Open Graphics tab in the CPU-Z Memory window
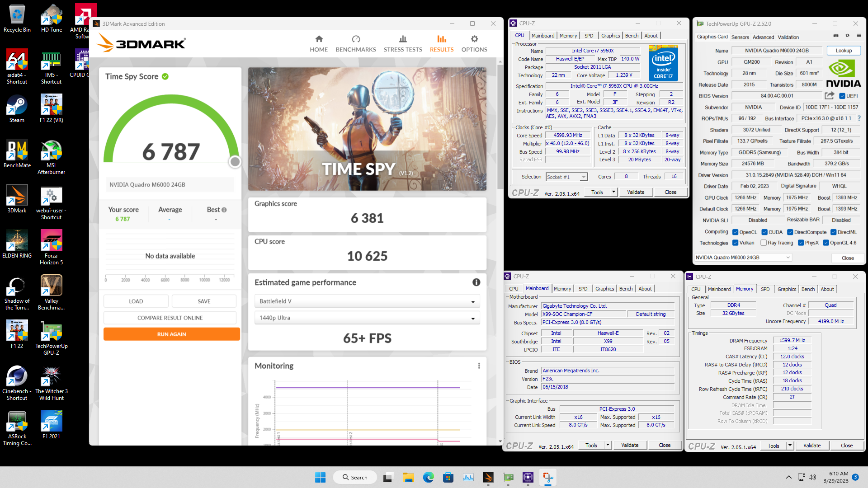 click(x=787, y=289)
